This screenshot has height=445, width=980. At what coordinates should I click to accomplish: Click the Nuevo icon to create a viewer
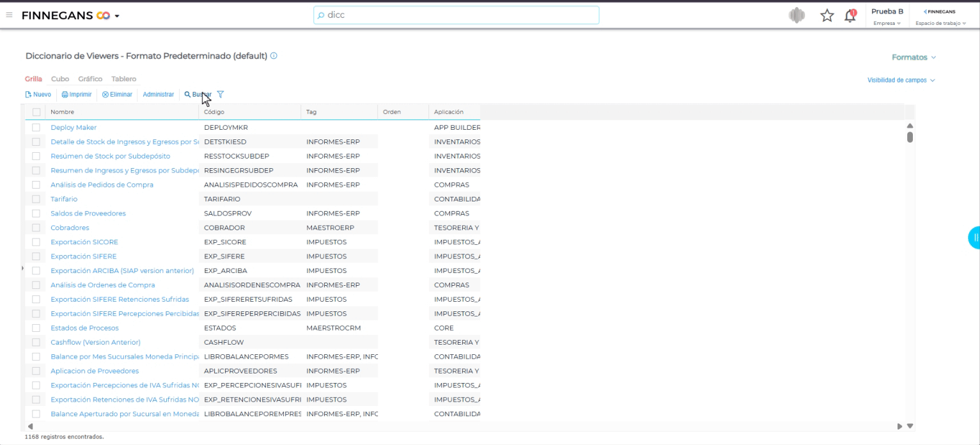(x=27, y=94)
